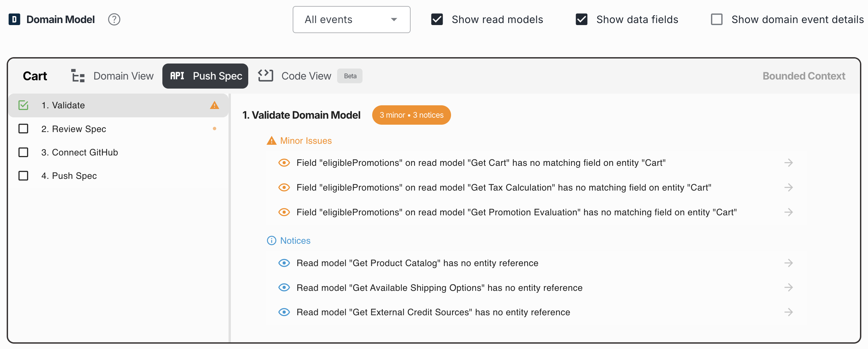
Task: Click the eye icon for Get Cart issue
Action: pos(284,163)
